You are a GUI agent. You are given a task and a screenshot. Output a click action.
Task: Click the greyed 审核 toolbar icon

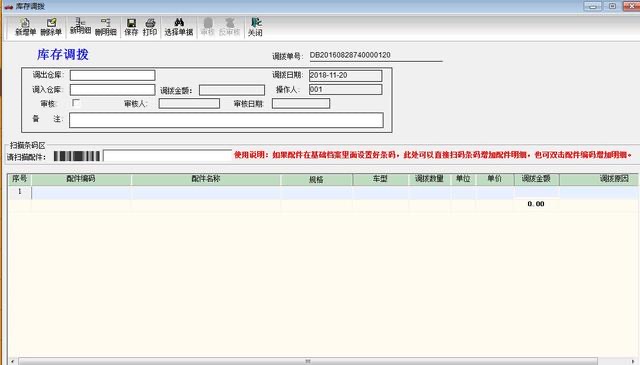208,27
